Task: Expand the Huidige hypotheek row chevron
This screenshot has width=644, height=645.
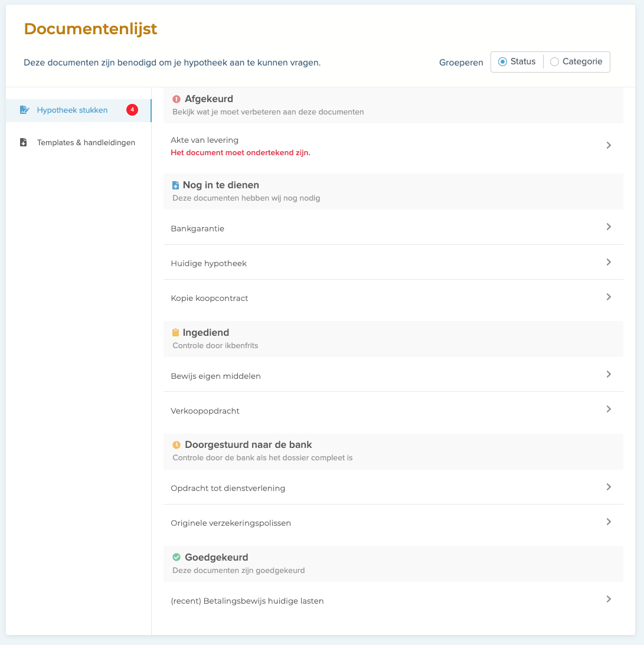Action: click(609, 262)
